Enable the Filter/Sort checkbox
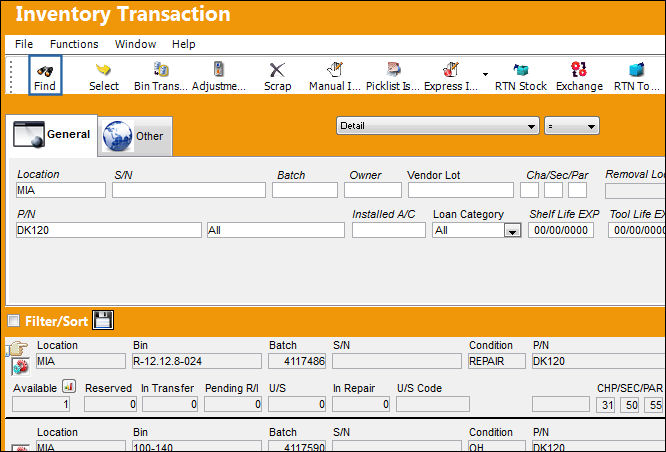This screenshot has height=452, width=666. 14,320
